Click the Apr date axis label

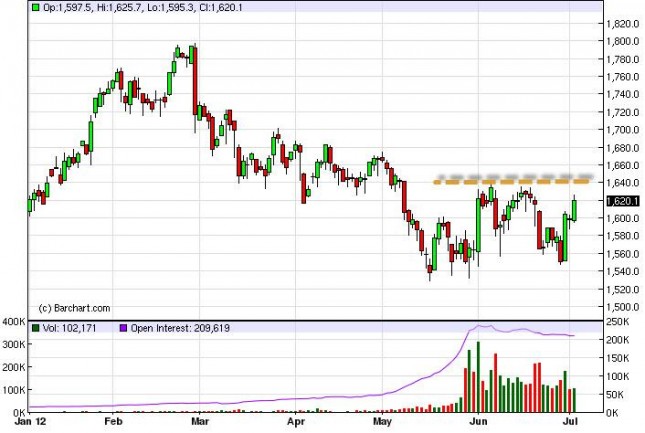296,421
